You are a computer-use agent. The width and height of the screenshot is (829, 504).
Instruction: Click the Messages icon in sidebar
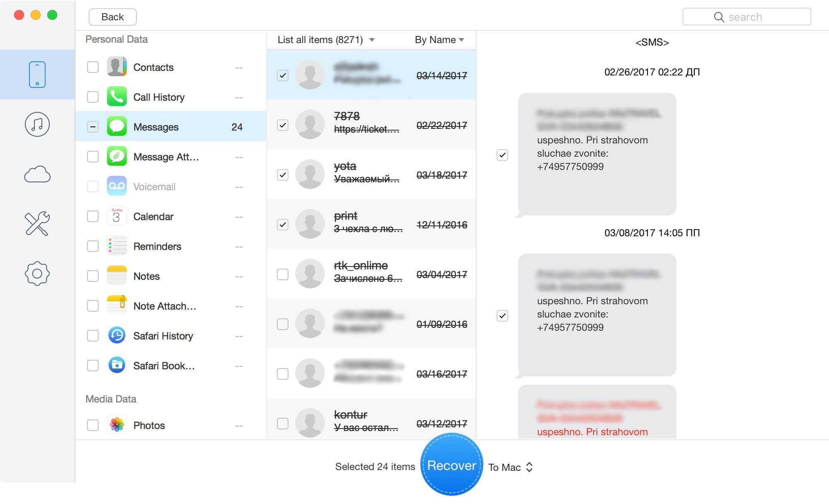(x=116, y=127)
